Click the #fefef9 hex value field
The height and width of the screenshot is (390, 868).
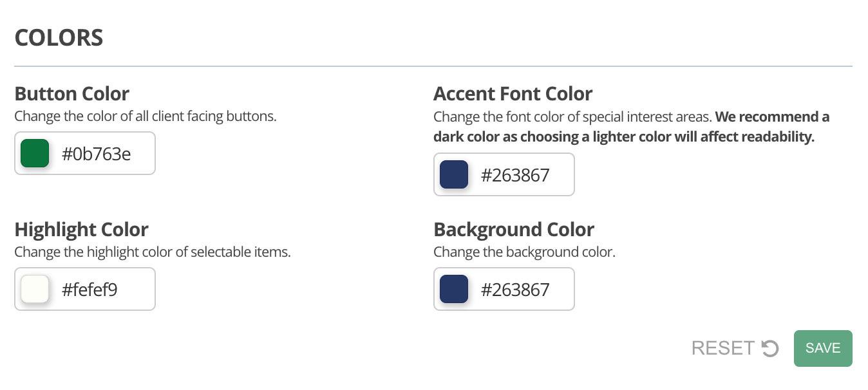[x=90, y=290]
